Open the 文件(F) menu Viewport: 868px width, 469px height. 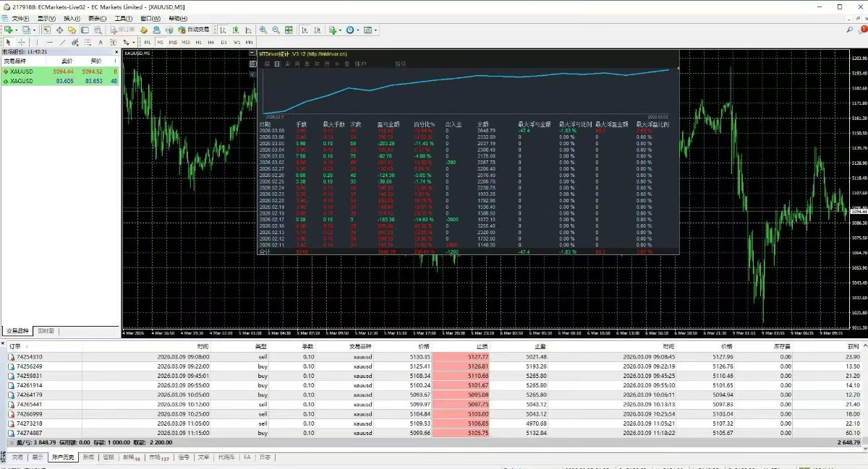click(x=20, y=18)
